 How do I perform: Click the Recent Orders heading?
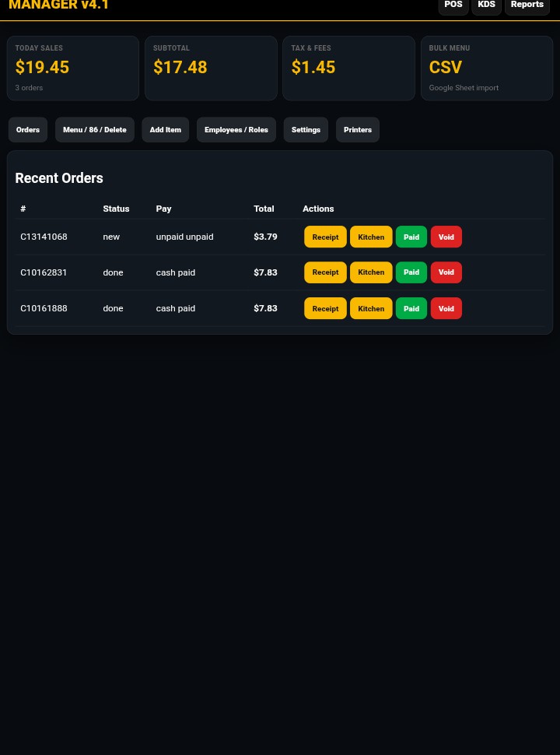[59, 178]
